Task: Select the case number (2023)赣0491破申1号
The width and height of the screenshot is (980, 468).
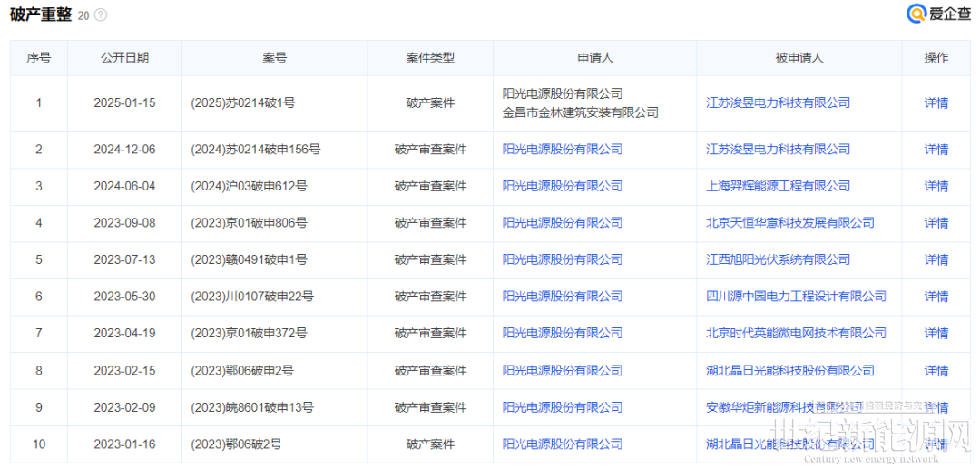Action: coord(249,259)
